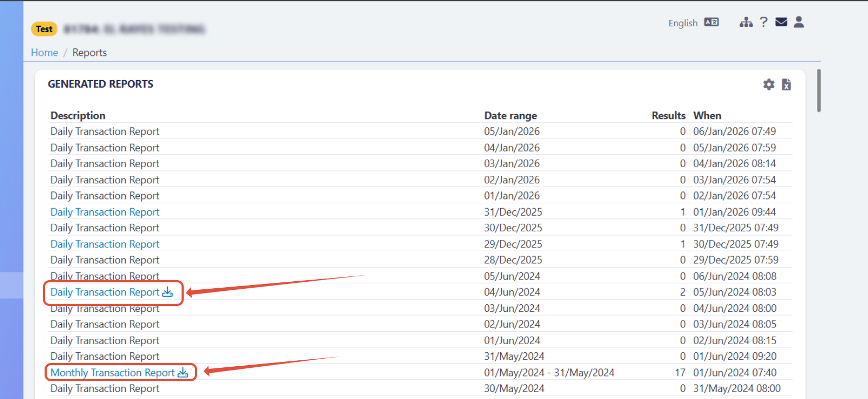Open report settings gear icon

tap(769, 84)
